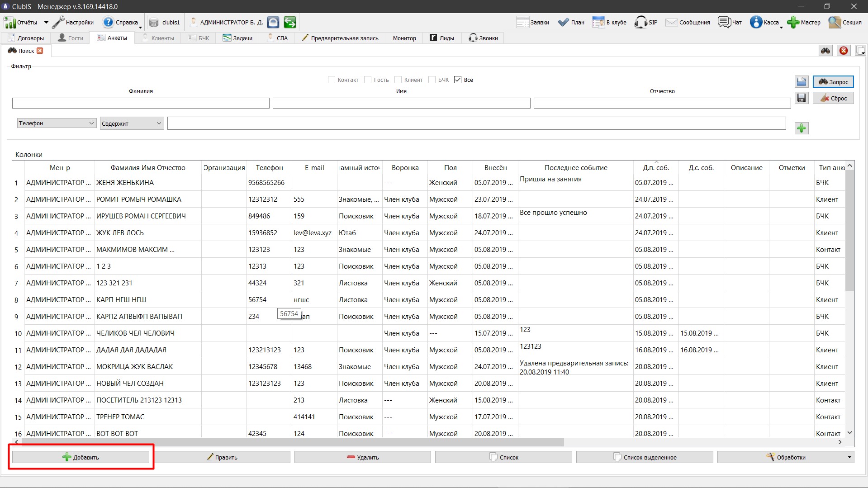
Task: Launch the Мастер green plus wizard
Action: click(x=793, y=22)
